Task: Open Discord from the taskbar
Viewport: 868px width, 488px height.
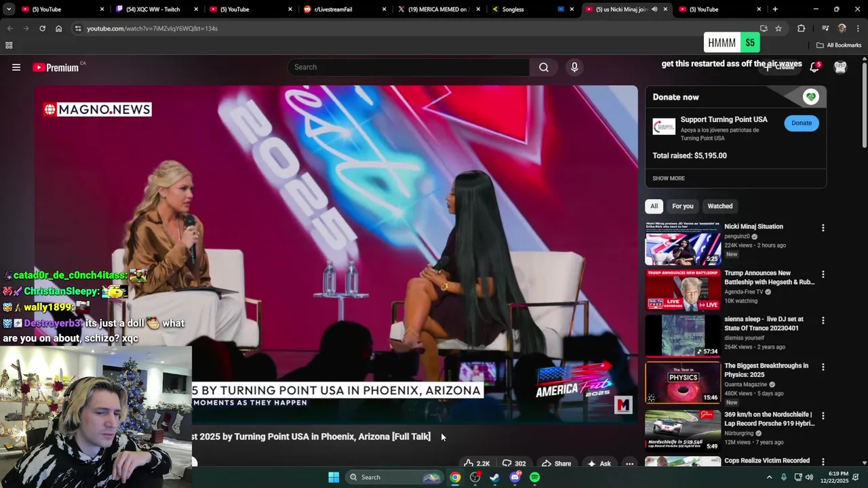Action: click(x=515, y=477)
